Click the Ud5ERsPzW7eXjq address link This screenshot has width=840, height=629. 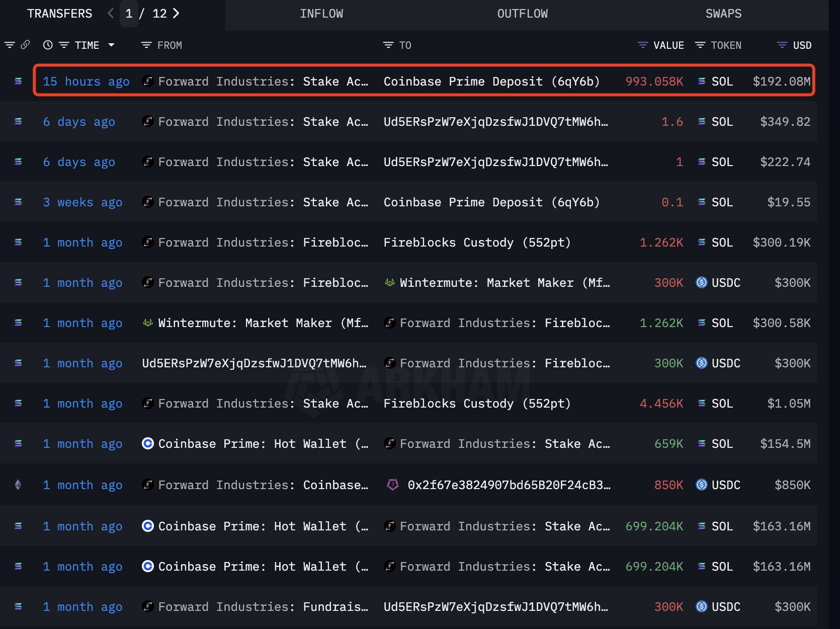495,121
